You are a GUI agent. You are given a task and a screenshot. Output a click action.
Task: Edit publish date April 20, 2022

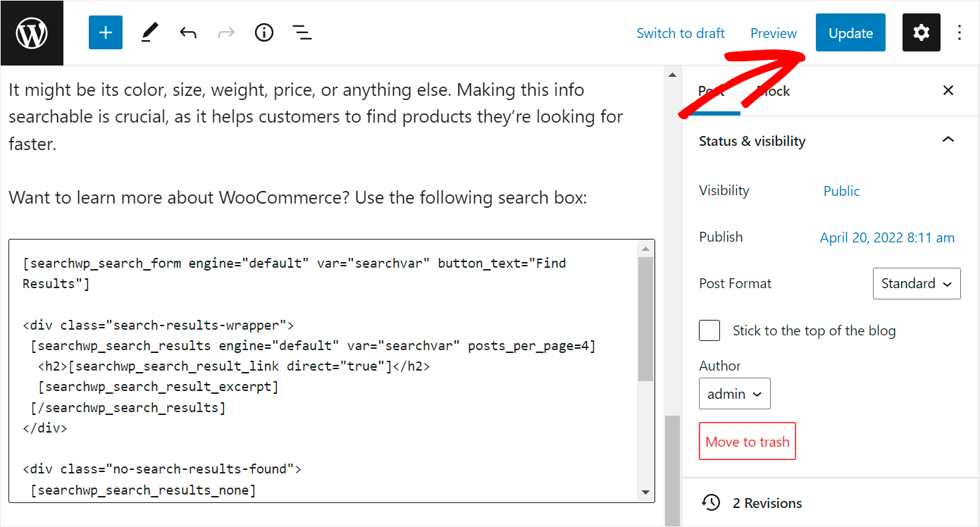pos(887,237)
